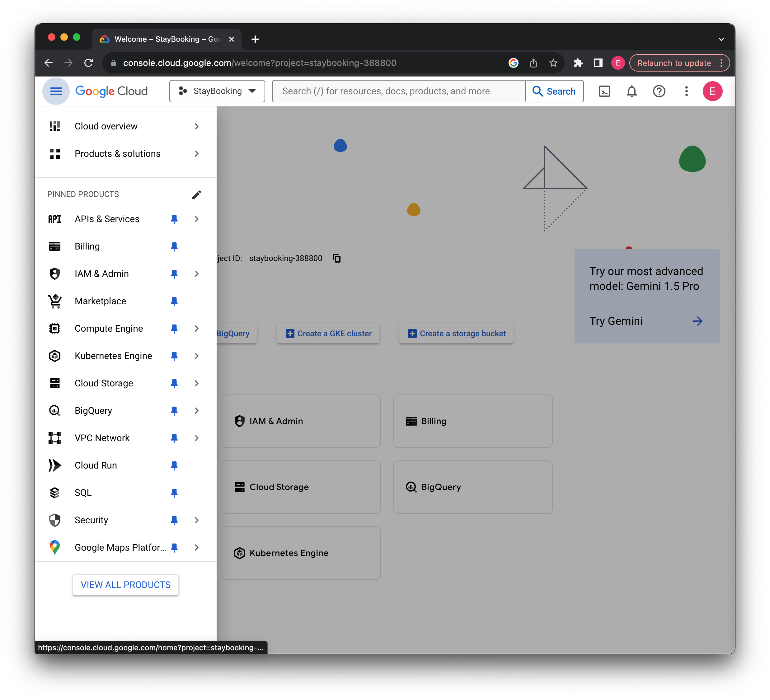Open the notifications bell

632,91
